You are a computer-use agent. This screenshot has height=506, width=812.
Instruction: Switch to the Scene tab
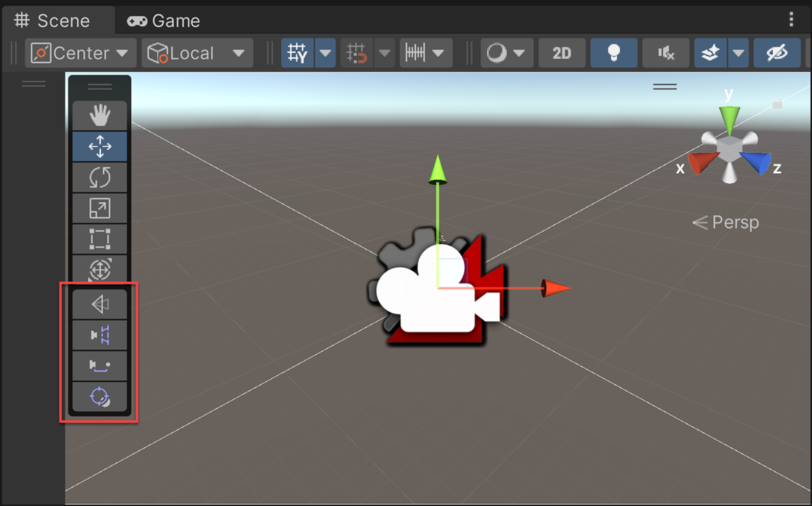coord(52,20)
